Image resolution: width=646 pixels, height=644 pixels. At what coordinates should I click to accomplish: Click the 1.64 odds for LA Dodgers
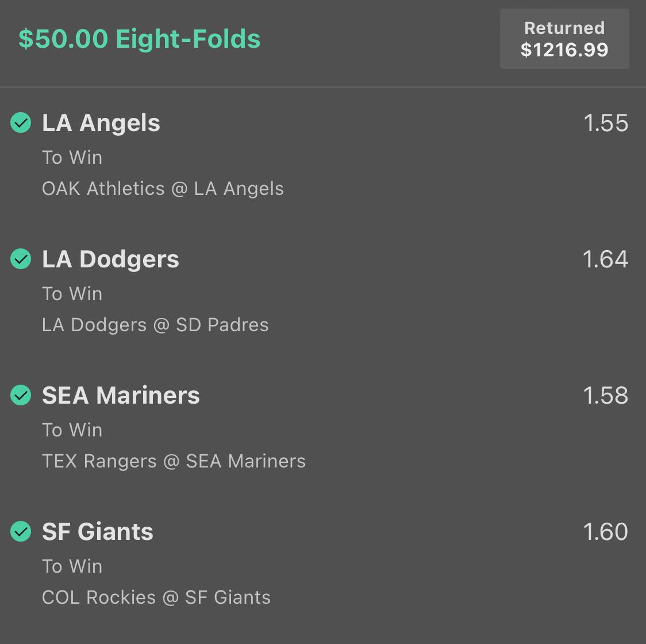(605, 259)
